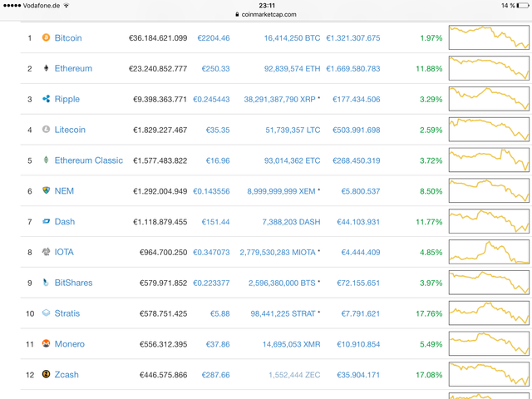Tap the battery indicator icon
Viewport: 532px width, 399px height.
coord(523,6)
